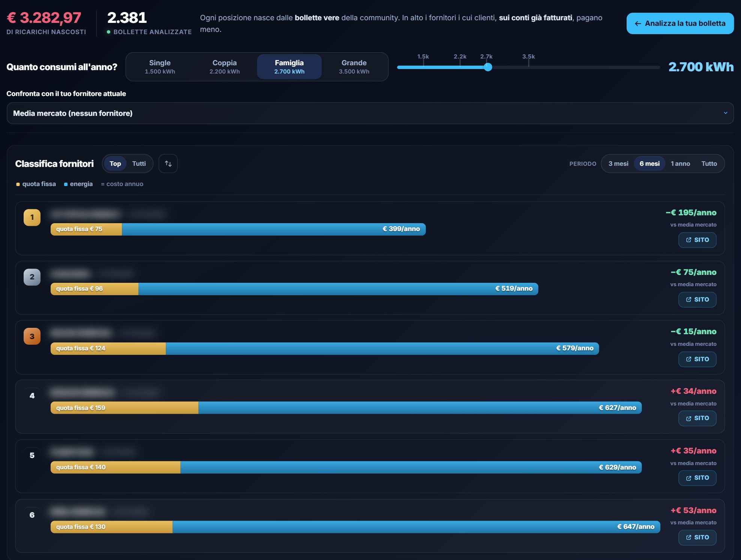
Task: Select the Famiglia 2.700 kWh preset
Action: [289, 67]
